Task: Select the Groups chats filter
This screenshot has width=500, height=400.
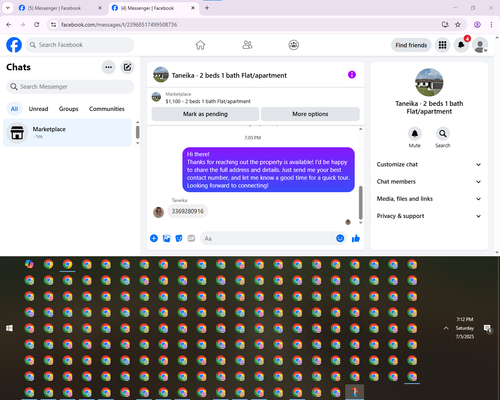Action: click(x=68, y=109)
